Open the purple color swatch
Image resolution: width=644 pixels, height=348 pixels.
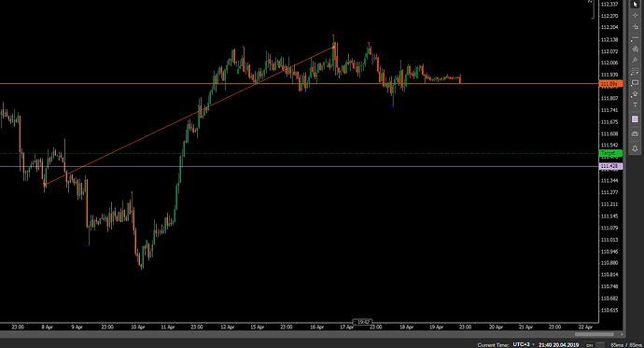pyautogui.click(x=635, y=119)
